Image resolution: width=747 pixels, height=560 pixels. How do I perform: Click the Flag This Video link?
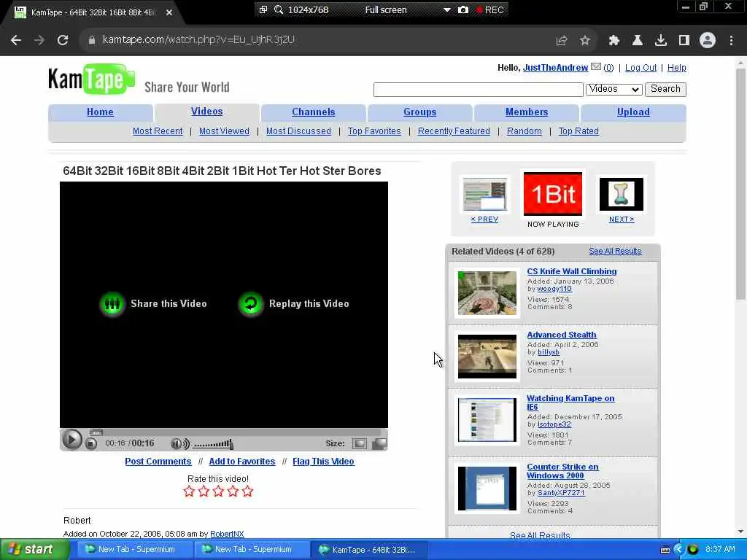click(x=323, y=462)
